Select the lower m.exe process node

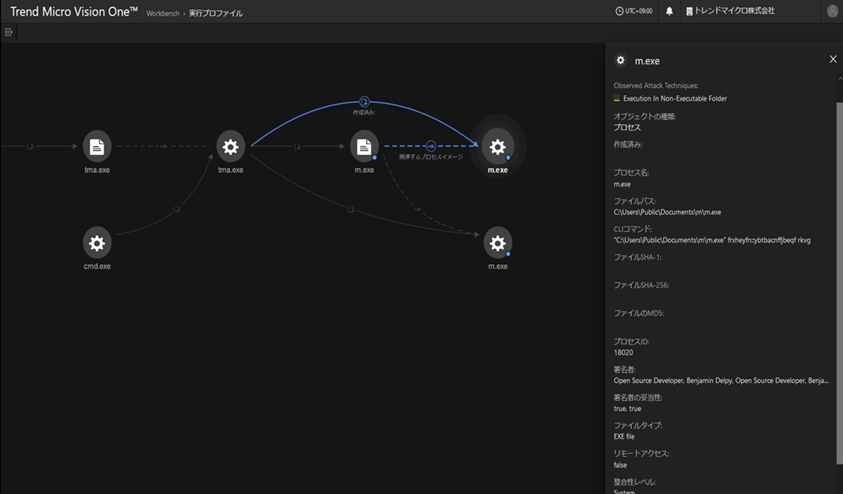pyautogui.click(x=497, y=242)
